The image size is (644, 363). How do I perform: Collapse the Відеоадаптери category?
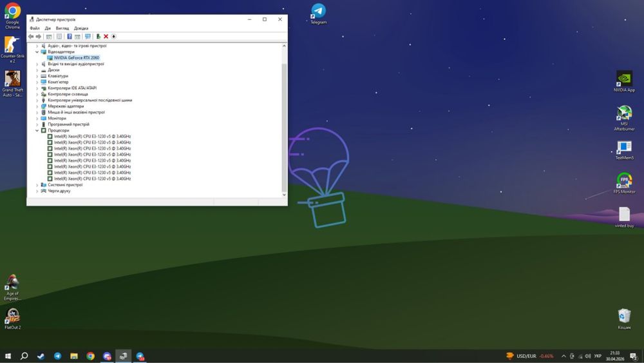37,52
